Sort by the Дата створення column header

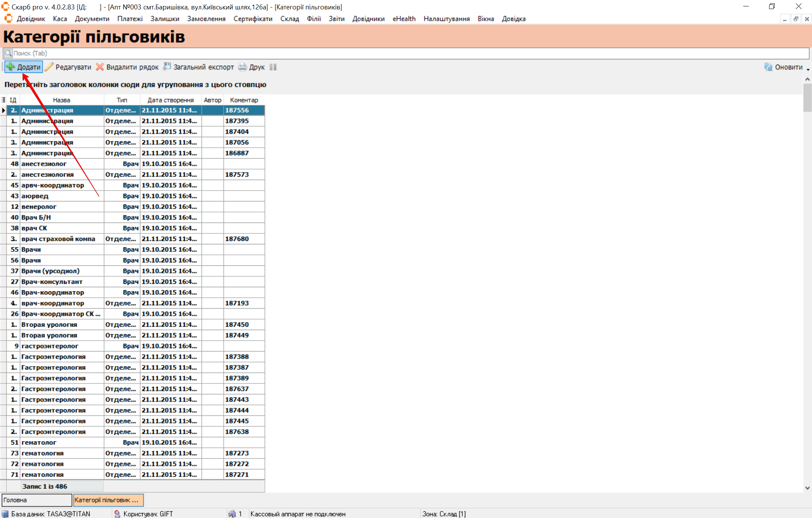(170, 100)
